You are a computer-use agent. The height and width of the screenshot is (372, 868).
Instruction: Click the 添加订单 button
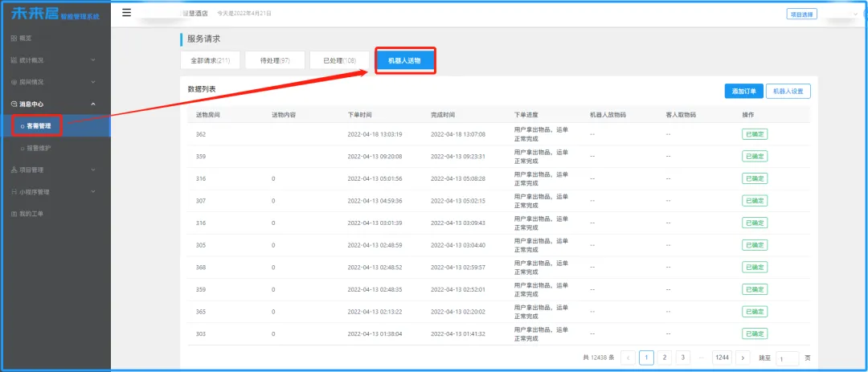click(x=744, y=92)
